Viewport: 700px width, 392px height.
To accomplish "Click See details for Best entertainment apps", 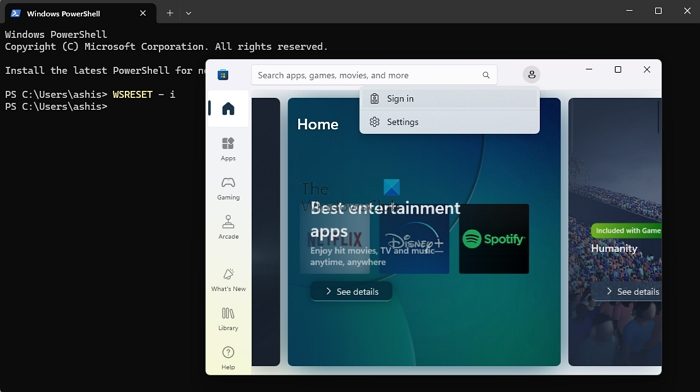I will click(351, 292).
